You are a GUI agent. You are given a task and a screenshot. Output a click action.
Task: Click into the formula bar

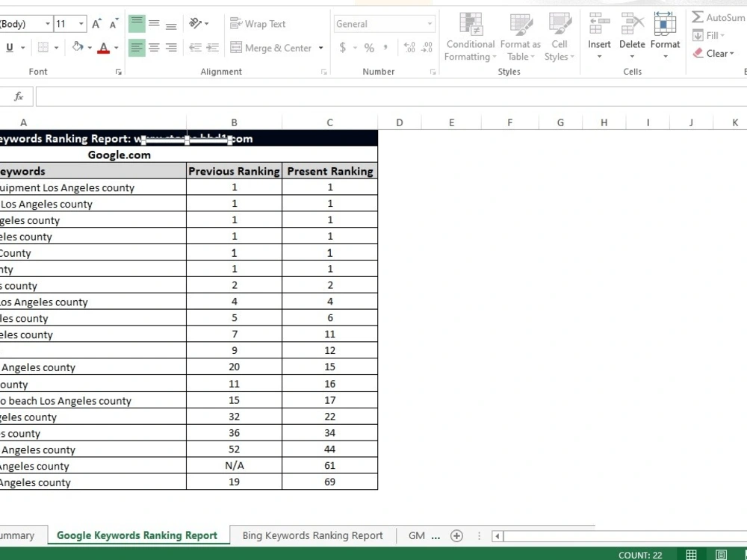point(391,96)
